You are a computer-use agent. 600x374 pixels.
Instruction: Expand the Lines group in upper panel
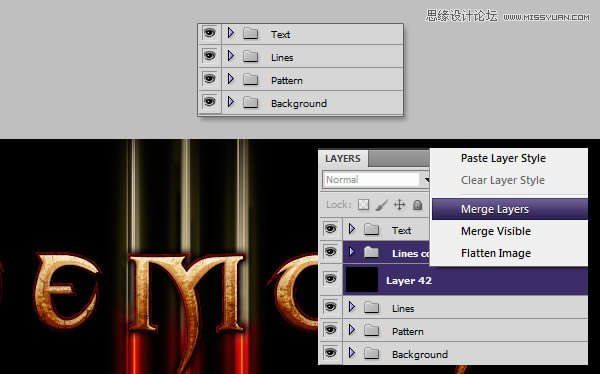tap(230, 56)
